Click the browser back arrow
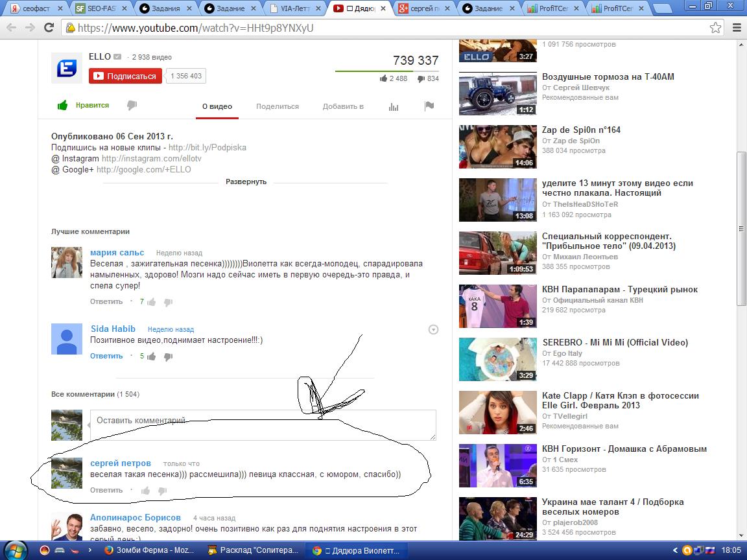Viewport: 747px width, 560px height. [12, 28]
